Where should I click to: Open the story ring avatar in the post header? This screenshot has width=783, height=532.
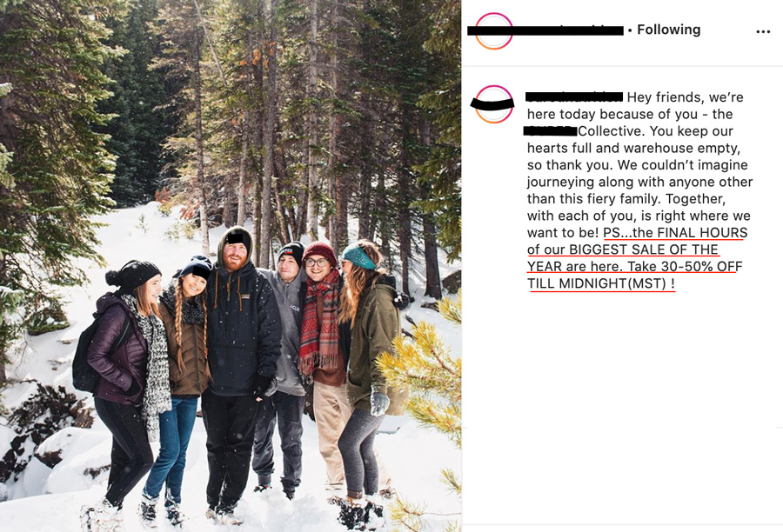(493, 31)
